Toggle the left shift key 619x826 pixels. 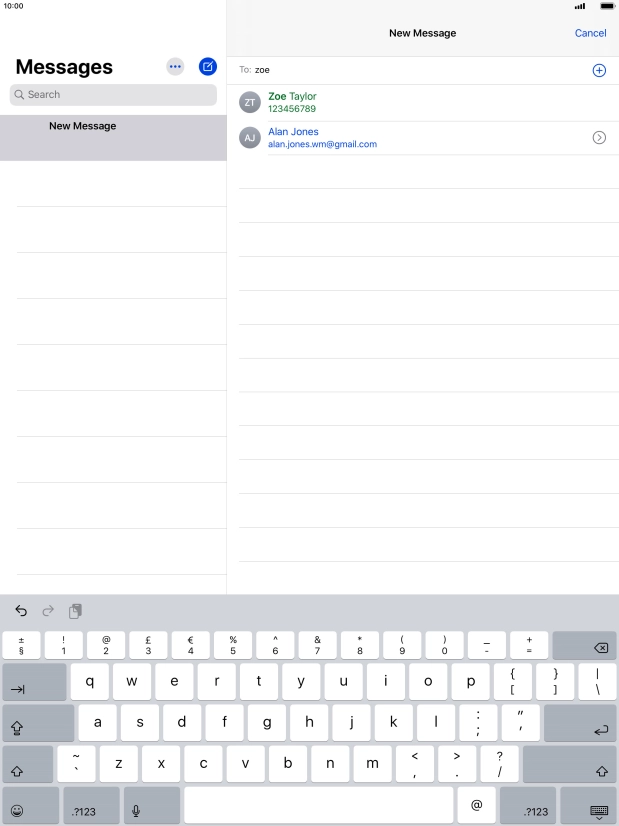[x=27, y=766]
